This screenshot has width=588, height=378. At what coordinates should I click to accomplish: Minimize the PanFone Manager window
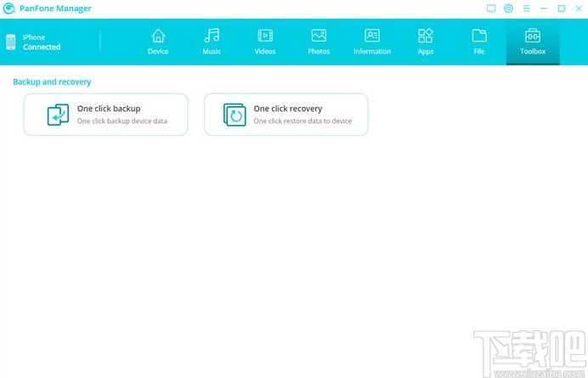(x=544, y=8)
